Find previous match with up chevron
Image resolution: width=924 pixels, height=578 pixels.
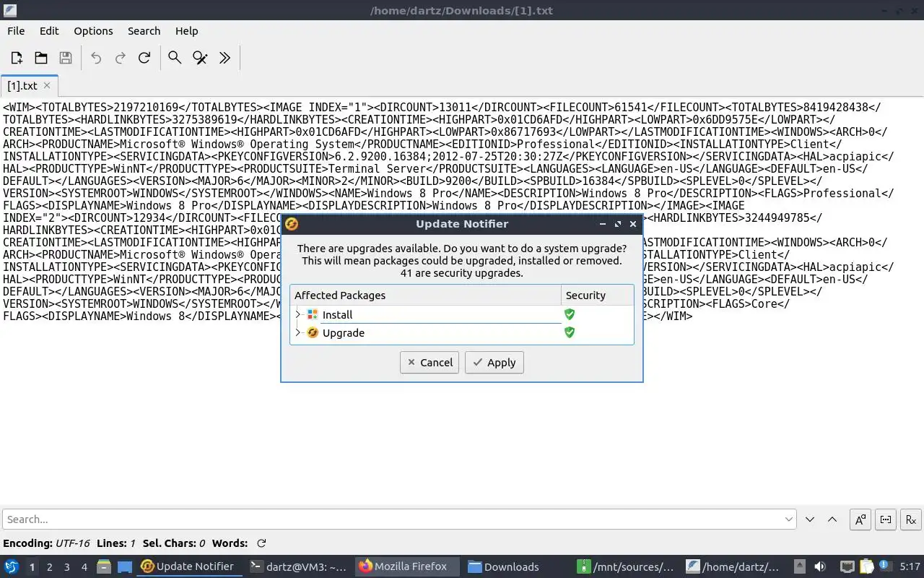832,519
